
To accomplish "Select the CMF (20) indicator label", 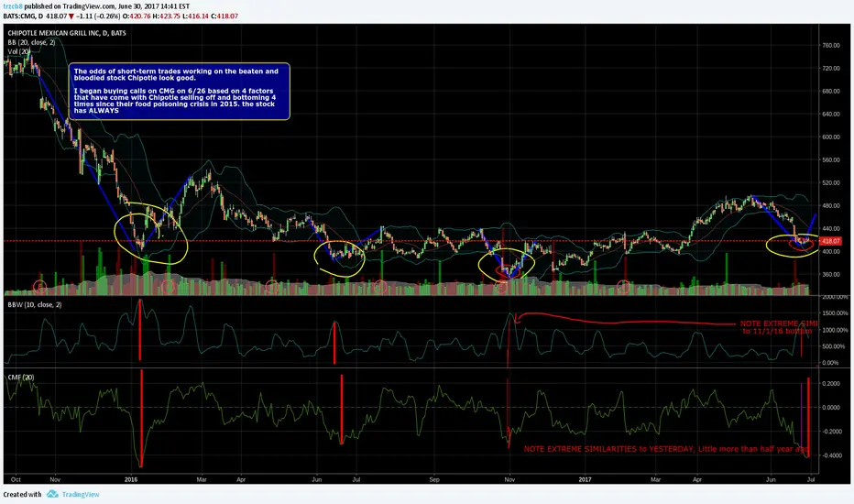I will click(x=21, y=377).
